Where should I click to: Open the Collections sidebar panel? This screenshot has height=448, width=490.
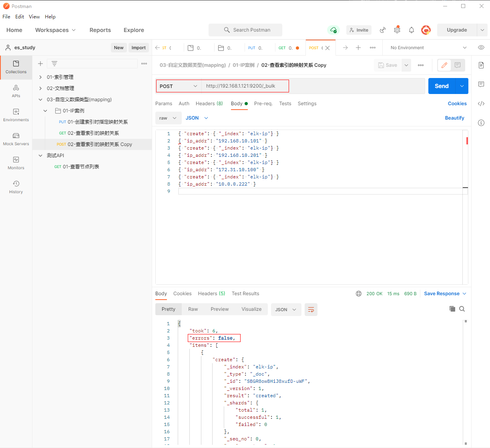[16, 67]
